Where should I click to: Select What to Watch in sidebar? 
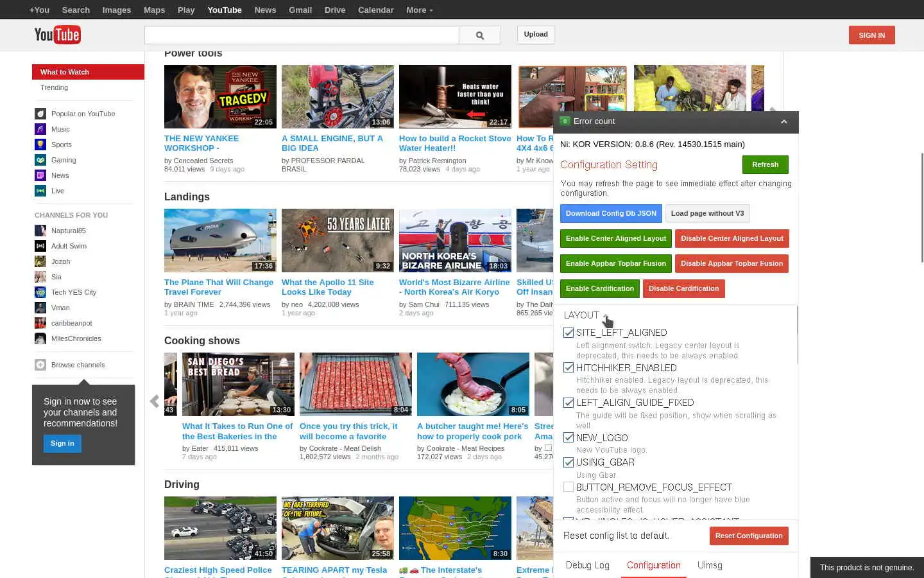[x=88, y=72]
